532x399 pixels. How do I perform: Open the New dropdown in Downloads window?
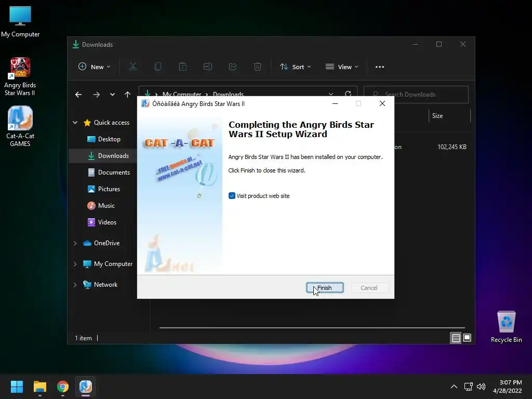[95, 67]
